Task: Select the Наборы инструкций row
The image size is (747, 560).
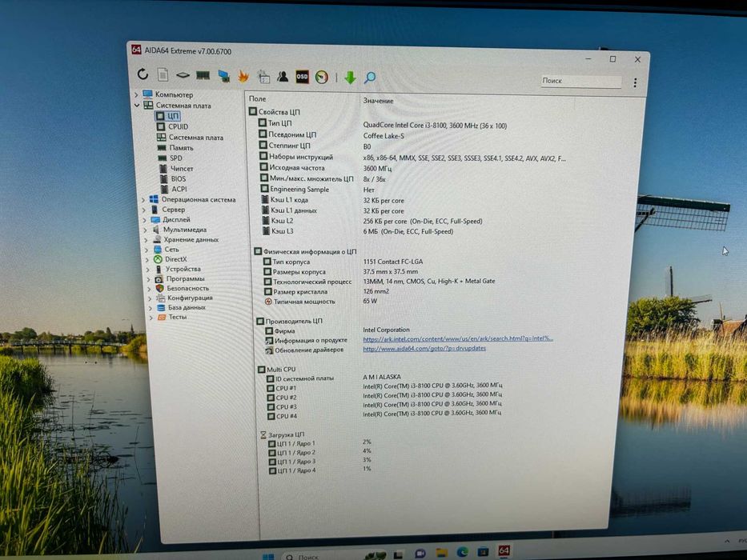Action: 412,158
